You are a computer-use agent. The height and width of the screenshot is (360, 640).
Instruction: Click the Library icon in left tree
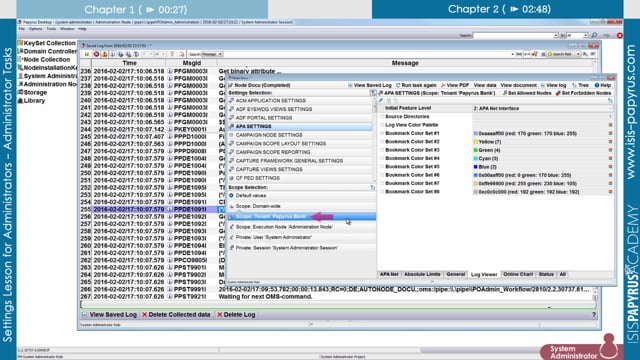[20, 100]
